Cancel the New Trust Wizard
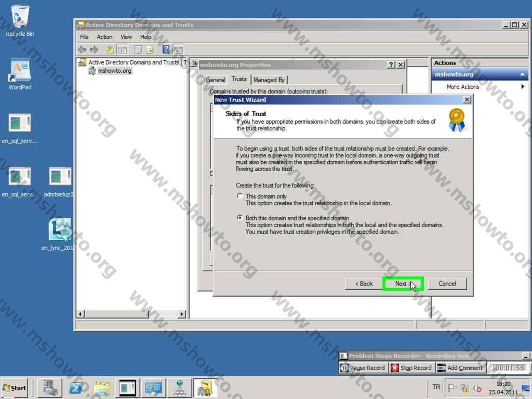The width and height of the screenshot is (532, 399). point(447,283)
